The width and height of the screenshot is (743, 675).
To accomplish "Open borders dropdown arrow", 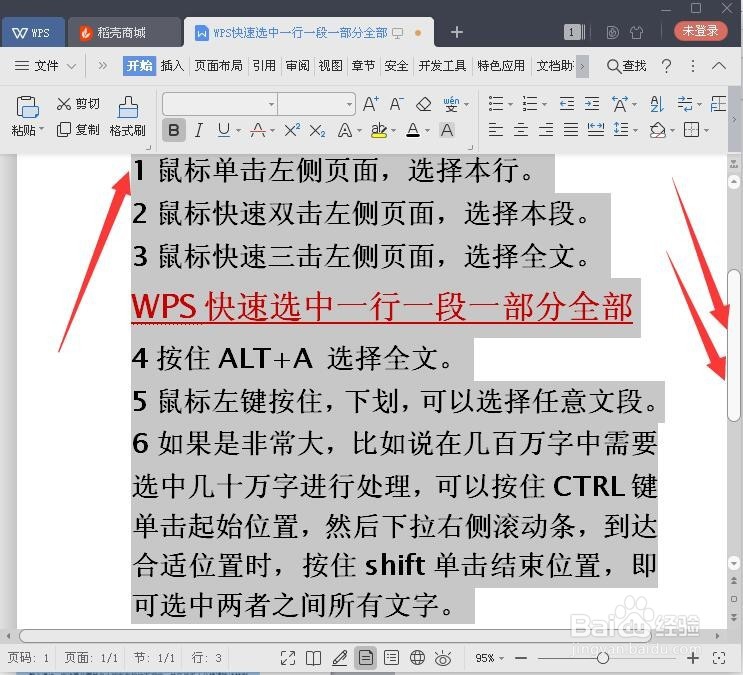I will coord(707,130).
